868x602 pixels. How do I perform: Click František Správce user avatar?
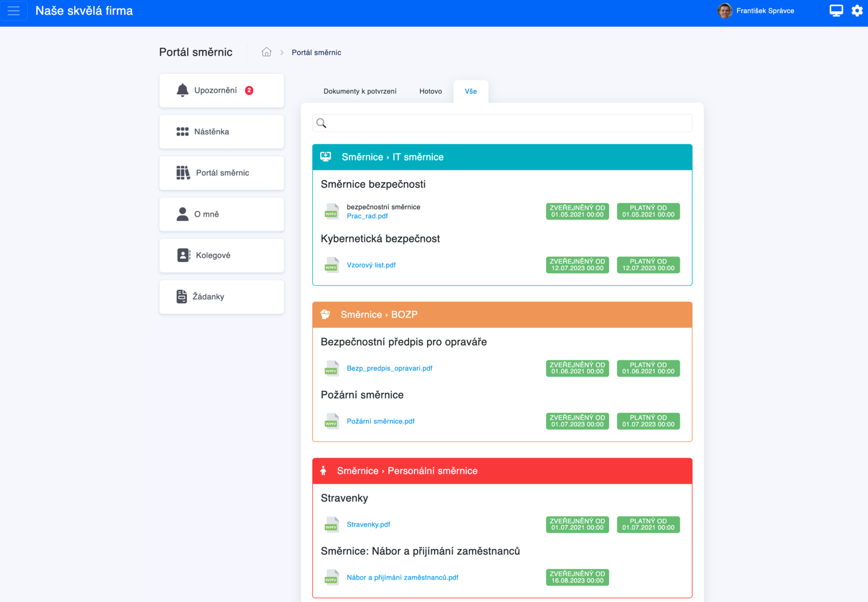(725, 11)
